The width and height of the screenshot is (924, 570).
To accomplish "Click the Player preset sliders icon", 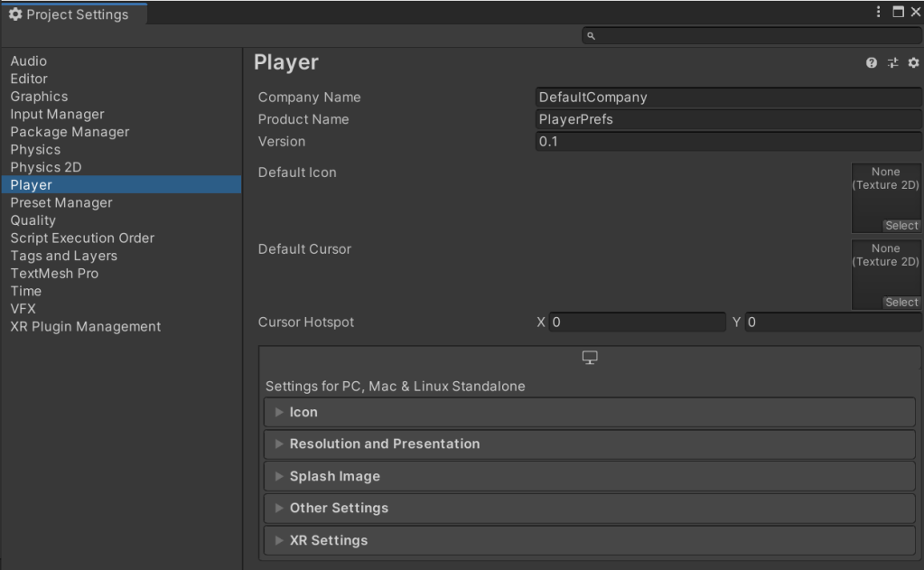I will tap(892, 62).
